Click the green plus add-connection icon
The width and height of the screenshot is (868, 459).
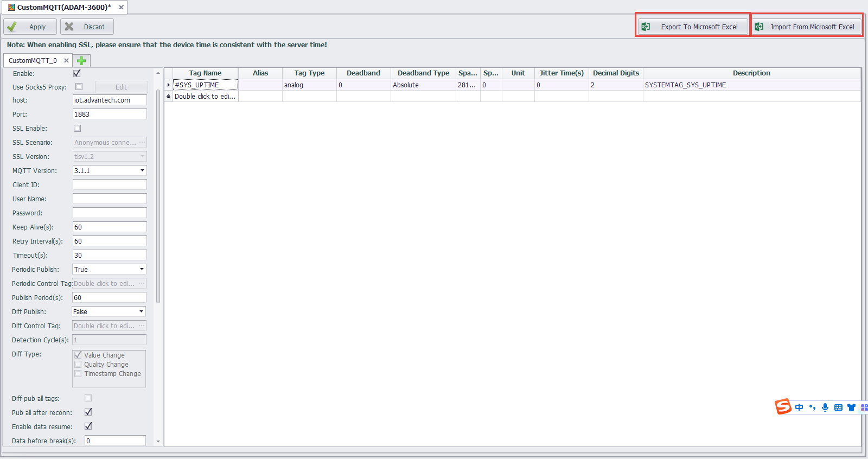(x=81, y=61)
